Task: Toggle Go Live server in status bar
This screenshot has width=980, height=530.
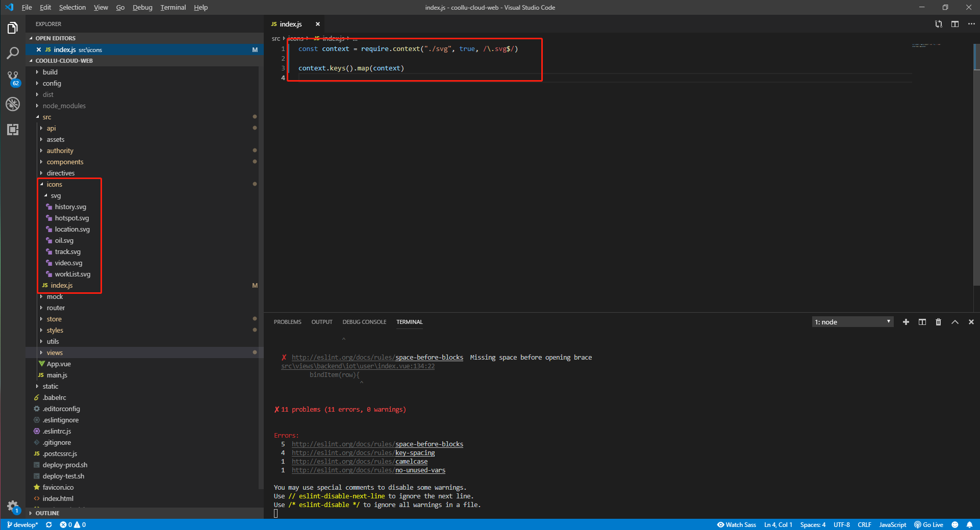Action: tap(928, 524)
